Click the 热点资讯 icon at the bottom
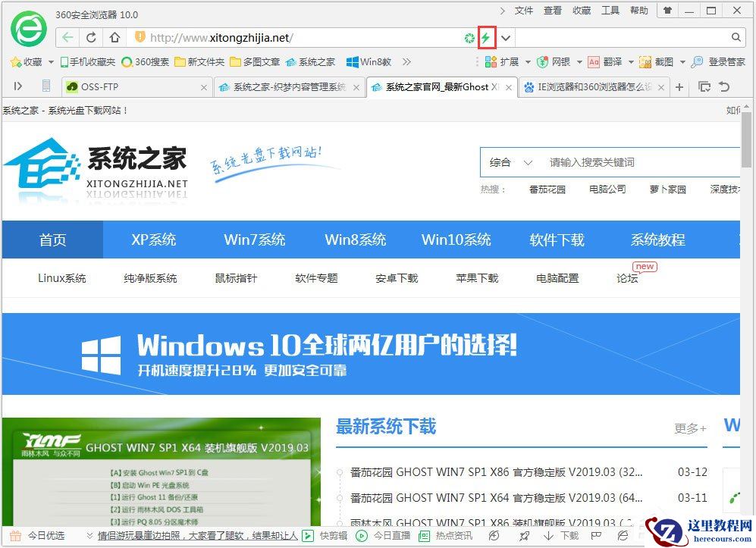Viewport: 756px width, 548px height. coord(425,535)
